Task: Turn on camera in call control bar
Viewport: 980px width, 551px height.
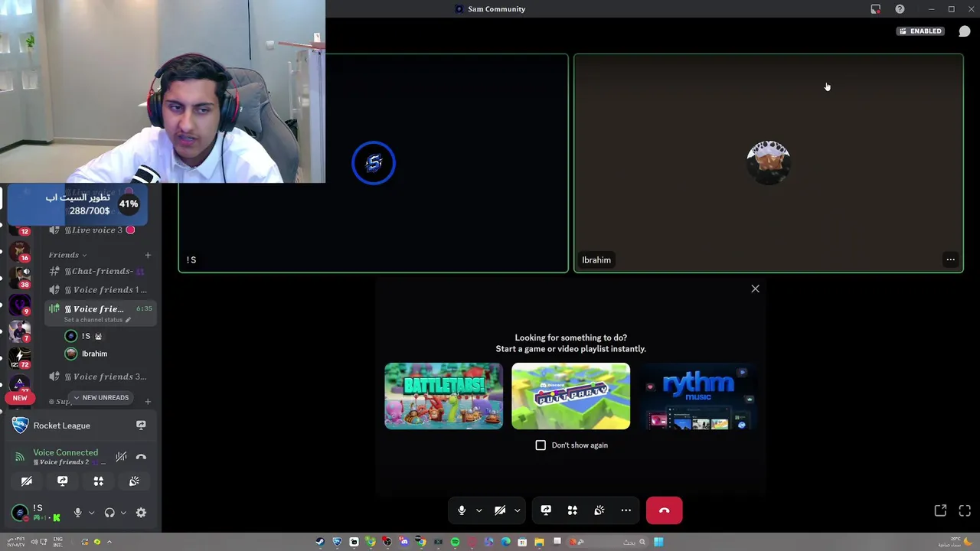Action: 500,510
